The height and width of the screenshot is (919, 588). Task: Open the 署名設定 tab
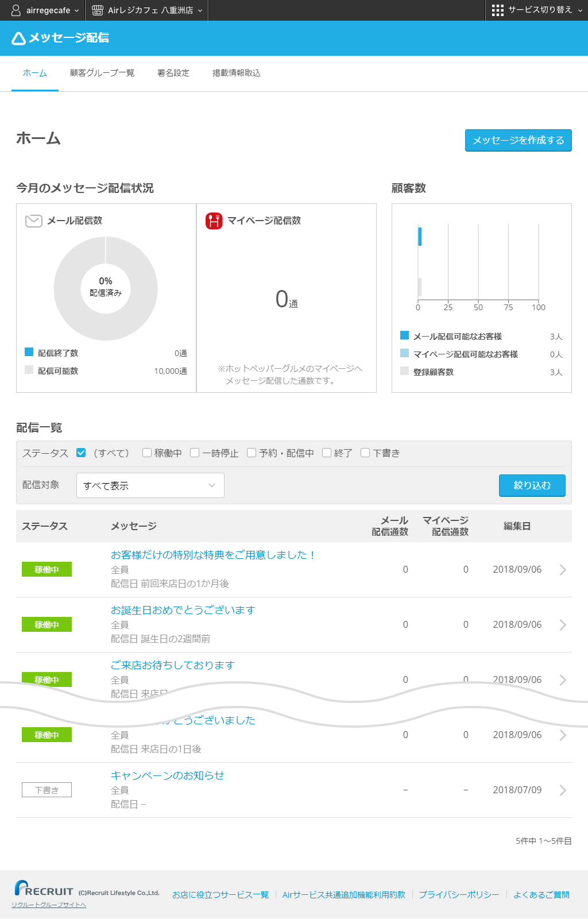click(x=173, y=73)
